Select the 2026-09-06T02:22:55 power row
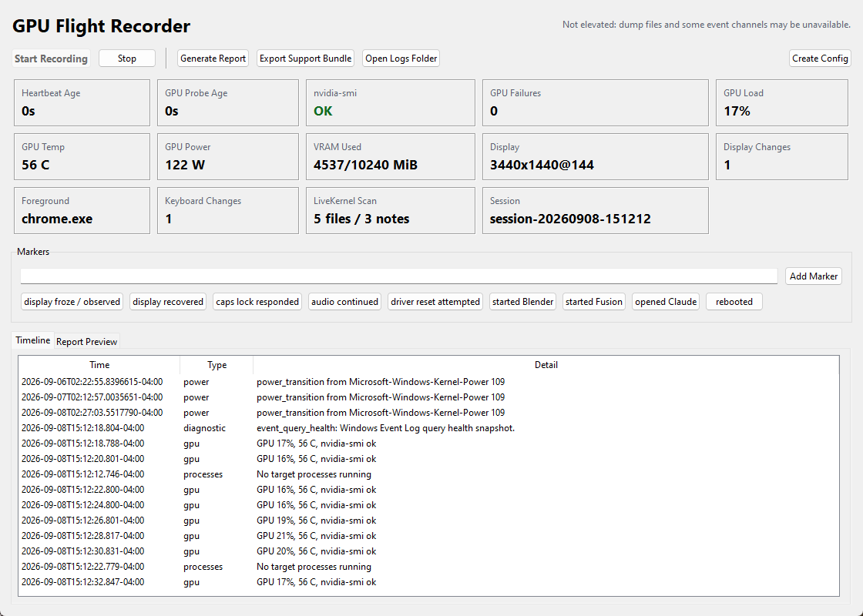This screenshot has width=863, height=616. point(428,382)
